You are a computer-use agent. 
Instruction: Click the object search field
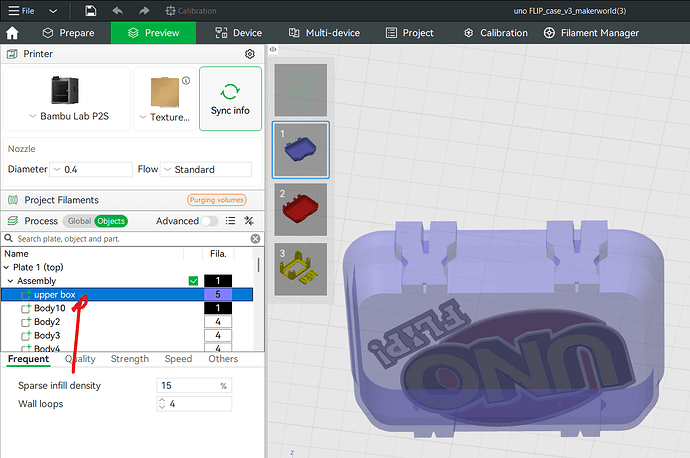click(x=132, y=239)
